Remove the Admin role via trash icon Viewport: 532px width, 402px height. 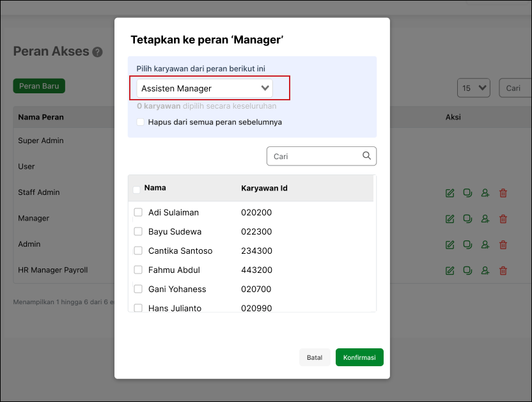[x=503, y=244]
